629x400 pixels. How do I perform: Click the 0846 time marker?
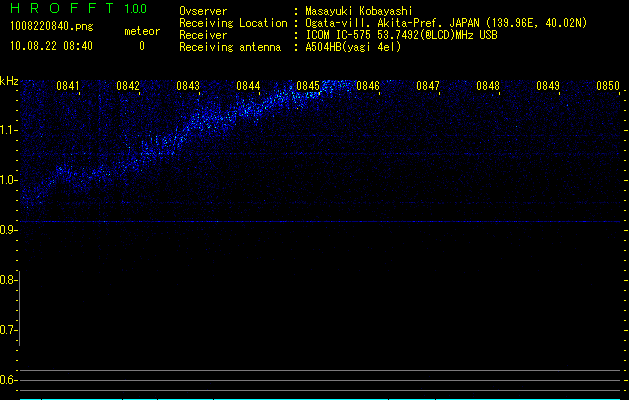coord(368,86)
